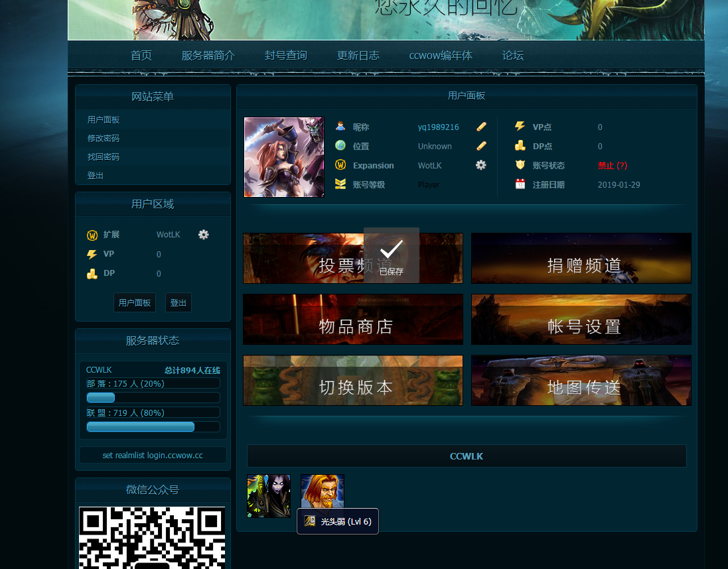Click the gear icon next to Expansion WotLK
This screenshot has height=569, width=728.
click(481, 165)
